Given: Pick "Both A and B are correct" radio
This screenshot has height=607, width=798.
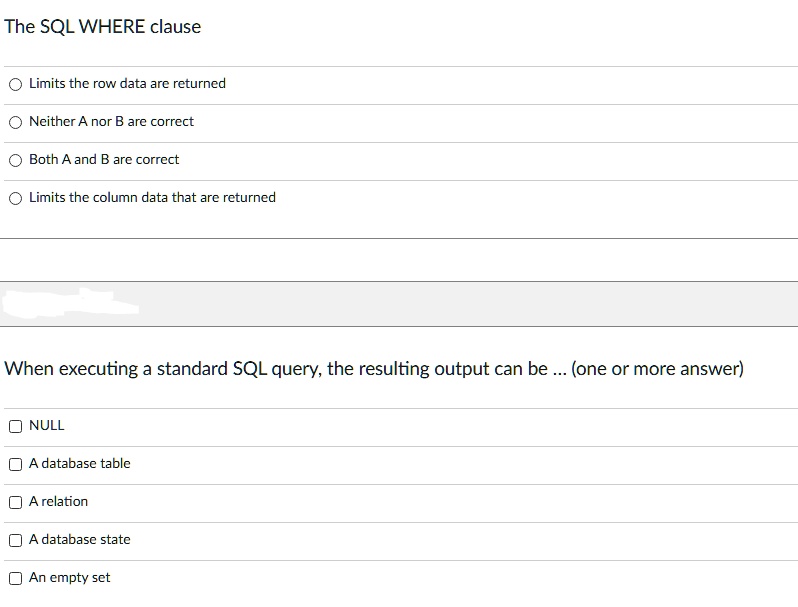Looking at the screenshot, I should pyautogui.click(x=15, y=160).
